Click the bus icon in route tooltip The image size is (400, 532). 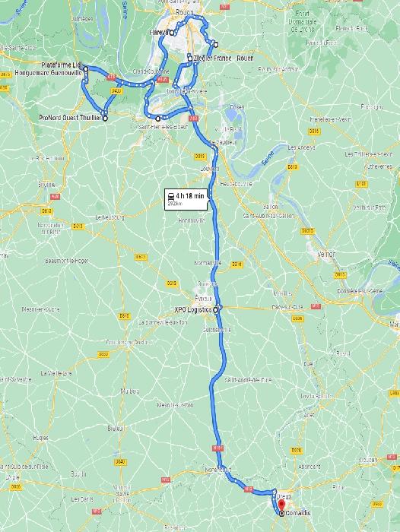coord(171,196)
